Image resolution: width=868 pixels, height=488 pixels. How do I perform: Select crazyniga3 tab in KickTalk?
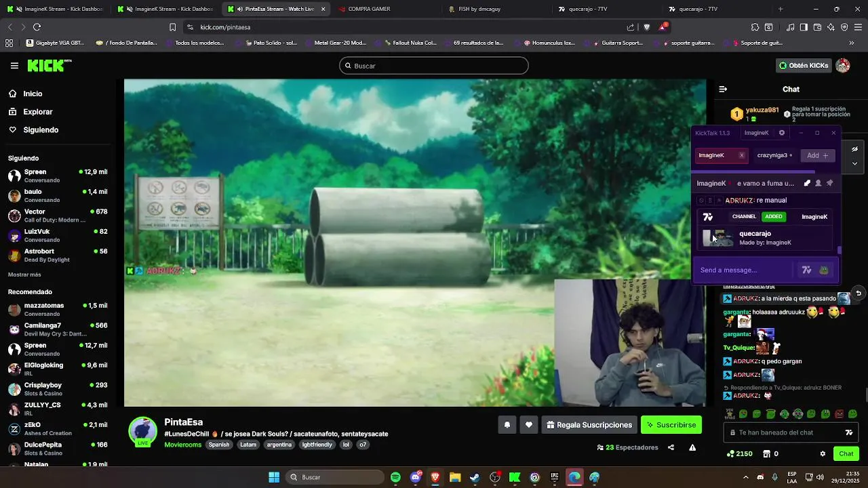click(774, 155)
